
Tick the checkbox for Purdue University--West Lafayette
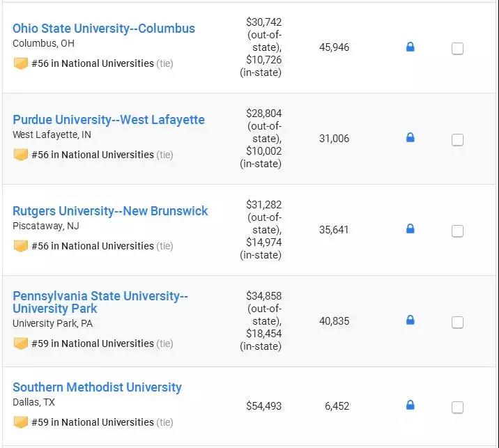coord(457,140)
